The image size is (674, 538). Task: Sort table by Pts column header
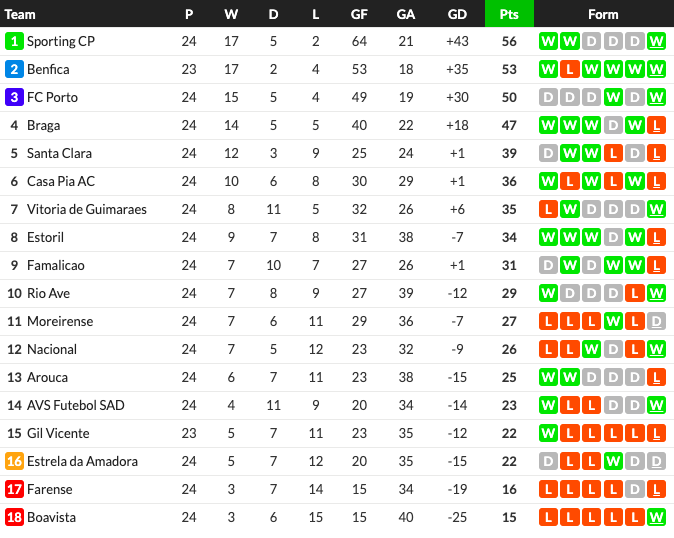(509, 14)
